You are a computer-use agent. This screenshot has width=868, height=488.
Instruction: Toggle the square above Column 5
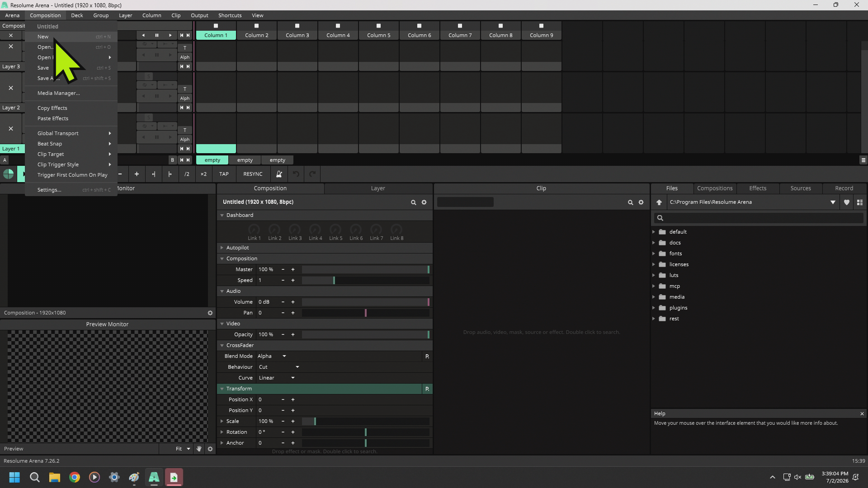[379, 26]
